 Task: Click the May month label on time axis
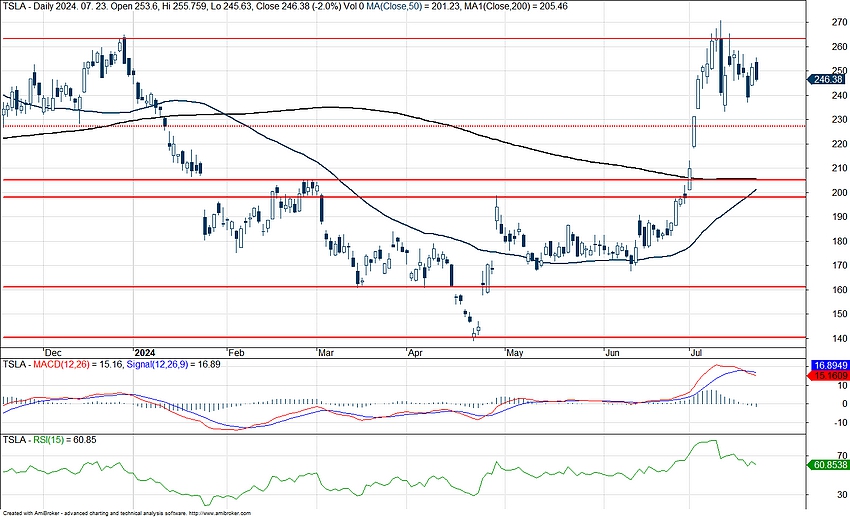click(514, 353)
